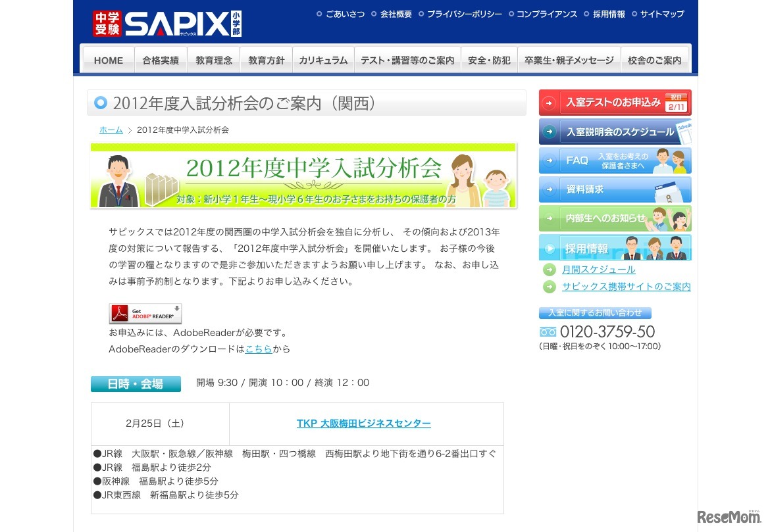Select the HOME tab
Viewport: 770px width, 532px height.
click(107, 60)
